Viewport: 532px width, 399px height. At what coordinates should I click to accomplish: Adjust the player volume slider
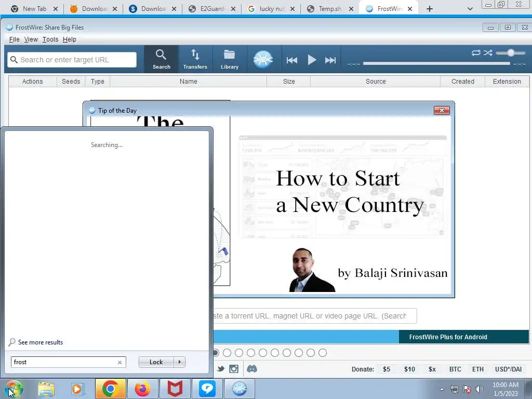click(x=511, y=52)
